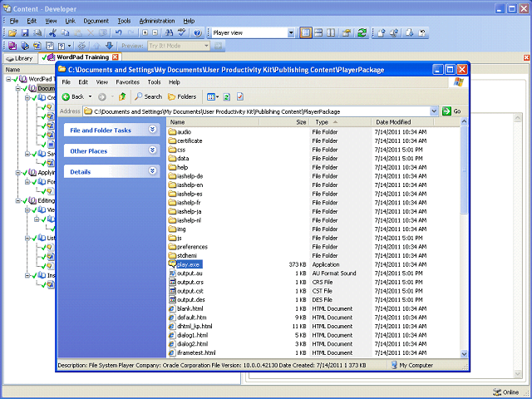Click the Properties icon beside Refresh
532x399 pixels.
click(347, 33)
